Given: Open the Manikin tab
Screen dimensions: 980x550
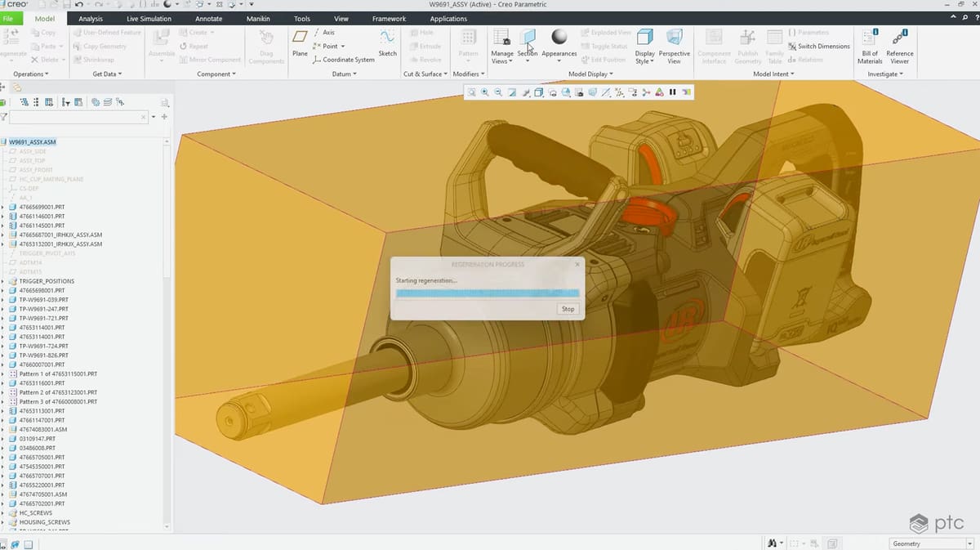Looking at the screenshot, I should point(258,18).
